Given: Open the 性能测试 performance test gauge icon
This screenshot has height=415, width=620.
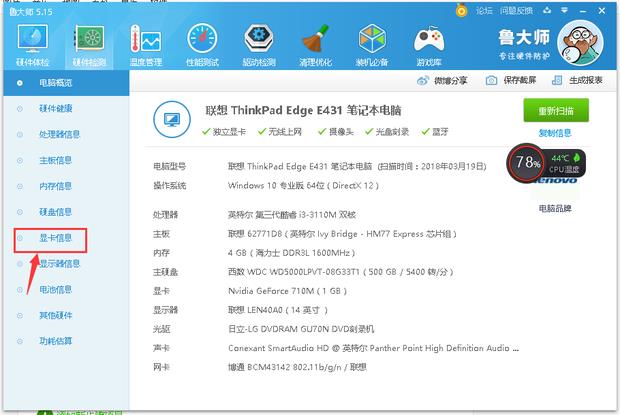Looking at the screenshot, I should tap(202, 42).
